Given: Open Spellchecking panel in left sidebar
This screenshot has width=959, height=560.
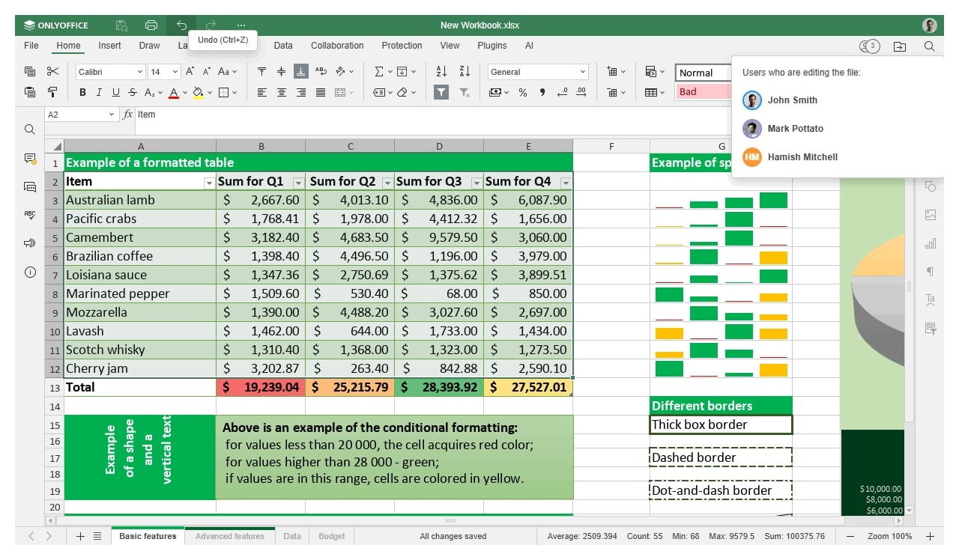Looking at the screenshot, I should pos(30,215).
